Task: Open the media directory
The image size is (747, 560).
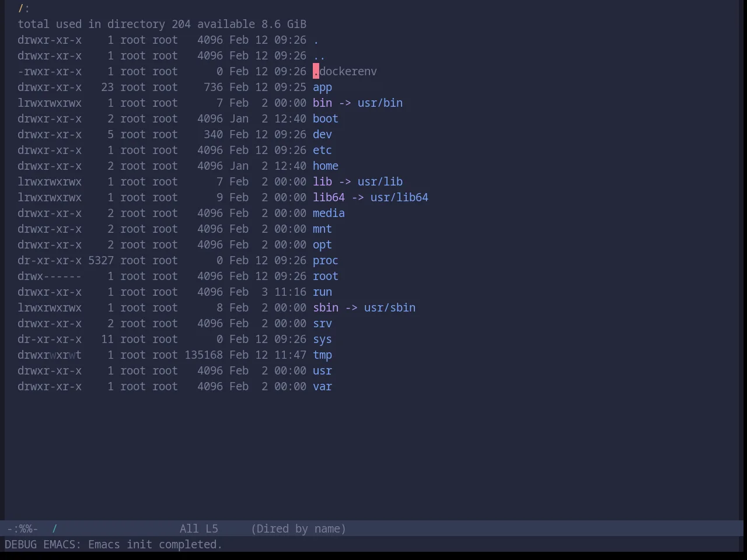Action: tap(329, 213)
